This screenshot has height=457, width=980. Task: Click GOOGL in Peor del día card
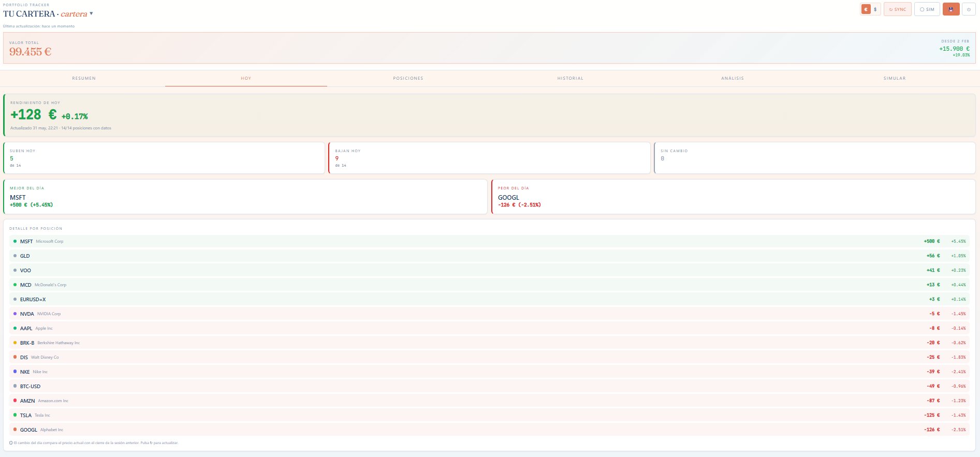pyautogui.click(x=508, y=198)
